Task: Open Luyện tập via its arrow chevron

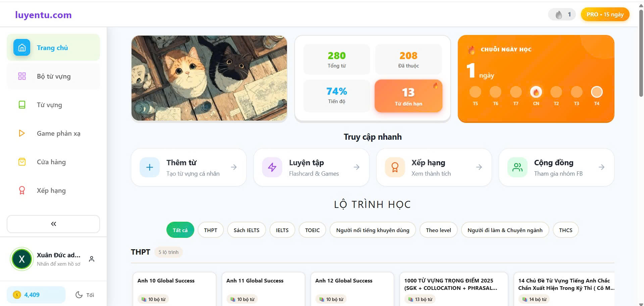Action: [x=356, y=167]
